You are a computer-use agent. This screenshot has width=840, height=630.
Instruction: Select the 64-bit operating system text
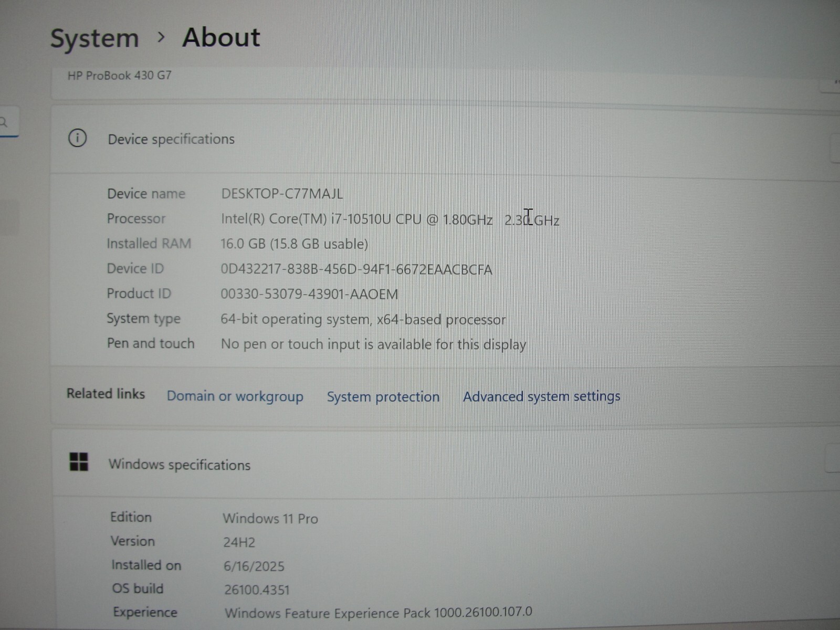pos(363,319)
